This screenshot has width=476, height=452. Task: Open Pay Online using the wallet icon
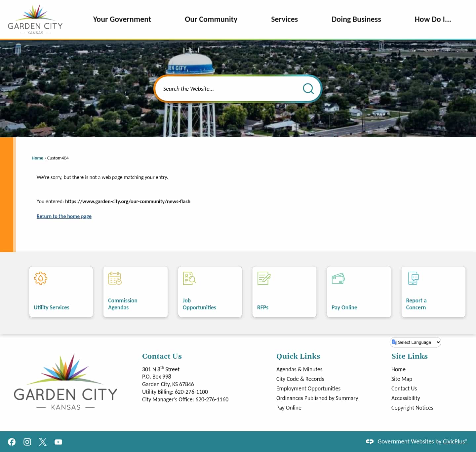point(338,278)
